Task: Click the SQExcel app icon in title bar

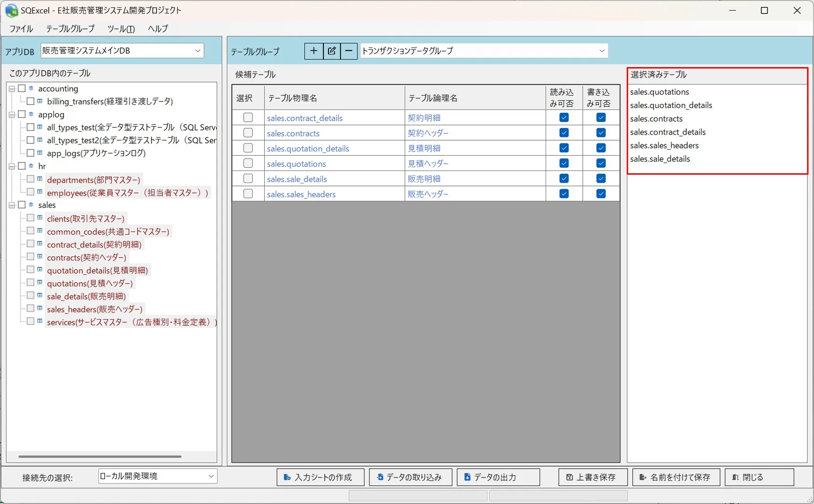Action: 11,10
